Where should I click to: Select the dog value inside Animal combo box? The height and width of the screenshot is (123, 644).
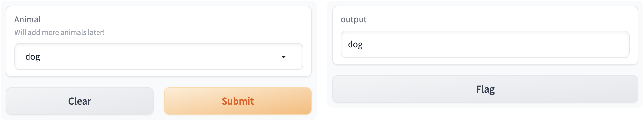click(33, 57)
